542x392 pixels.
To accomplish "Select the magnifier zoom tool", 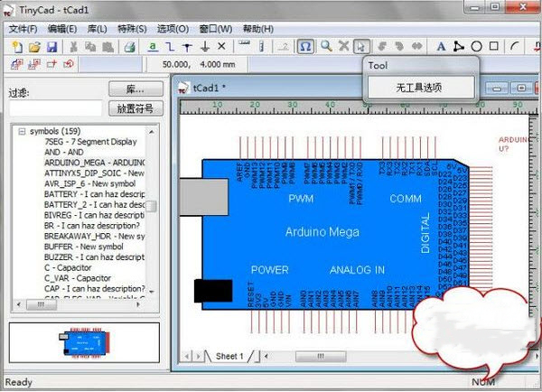I will click(325, 46).
